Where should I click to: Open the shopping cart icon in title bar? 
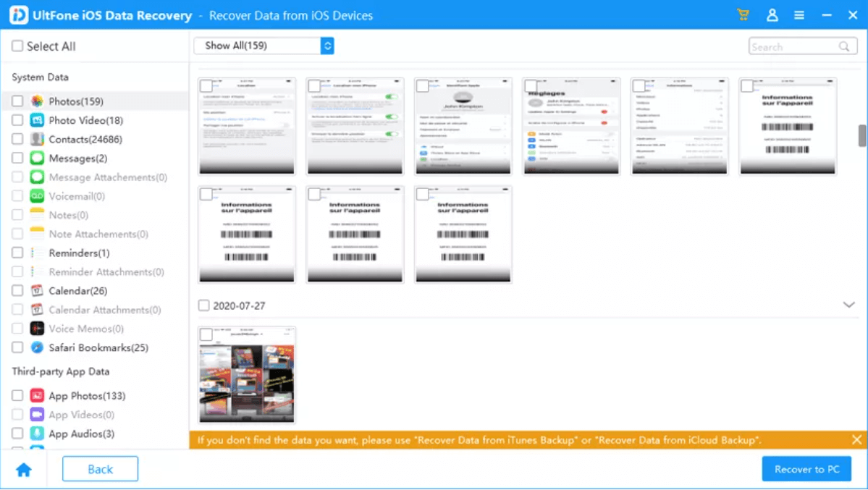click(743, 14)
